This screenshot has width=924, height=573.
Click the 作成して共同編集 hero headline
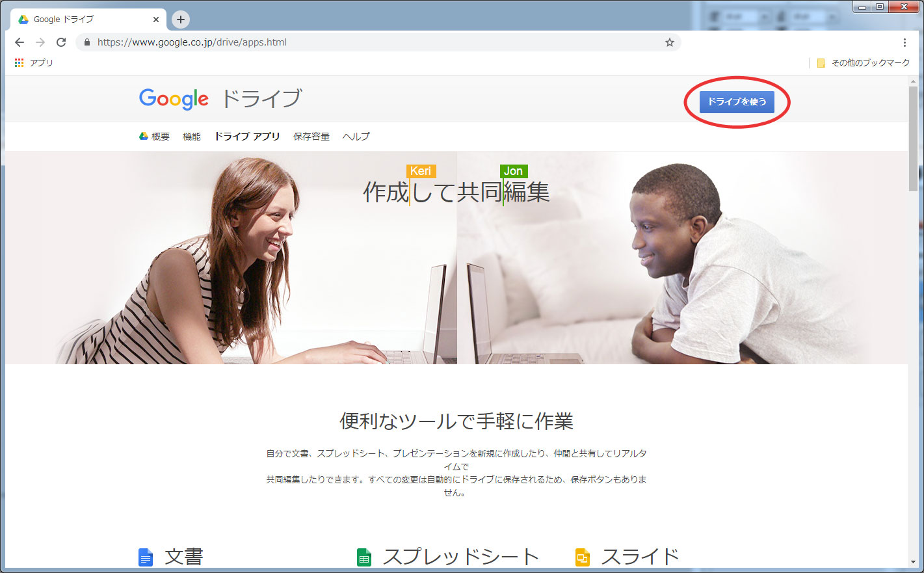pyautogui.click(x=456, y=193)
